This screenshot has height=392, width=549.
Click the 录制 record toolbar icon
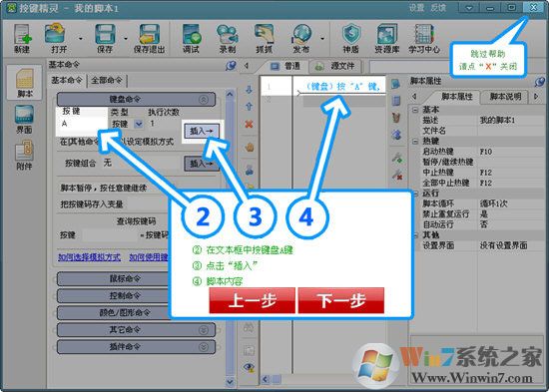click(228, 38)
